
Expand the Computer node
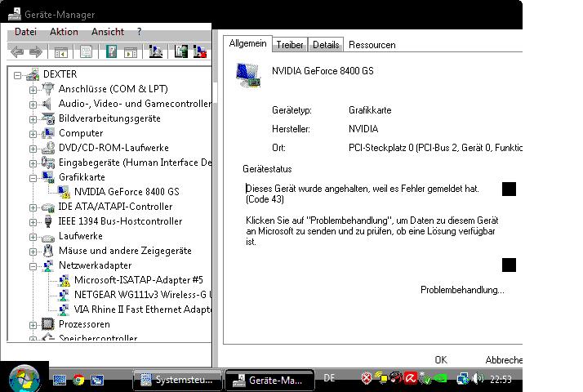tap(33, 134)
